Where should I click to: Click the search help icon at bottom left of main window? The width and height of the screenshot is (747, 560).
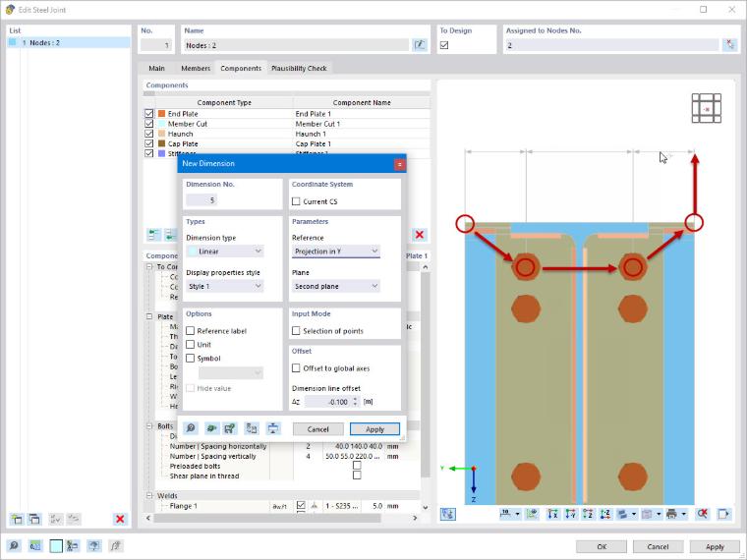[x=15, y=546]
